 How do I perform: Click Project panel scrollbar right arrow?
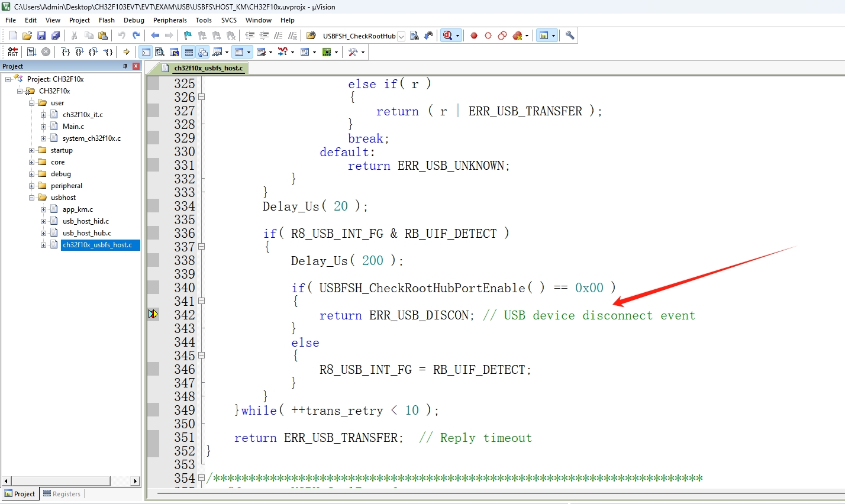(136, 482)
